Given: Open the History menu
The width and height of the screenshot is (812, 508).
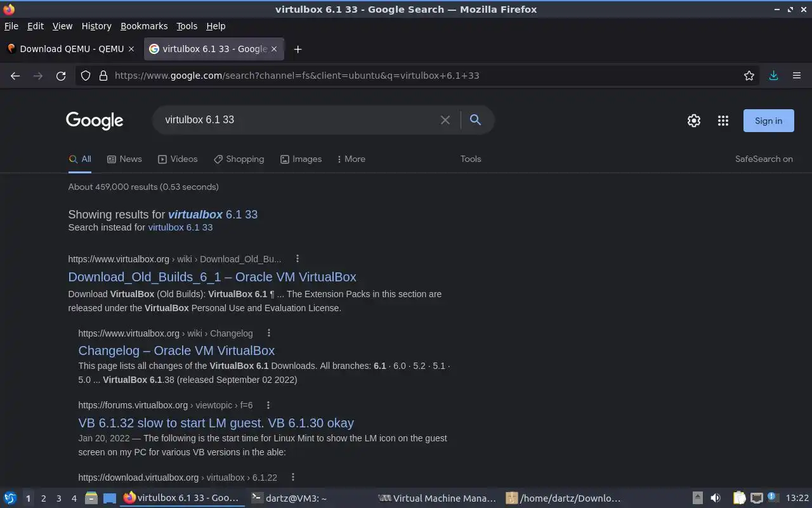Looking at the screenshot, I should pos(96,26).
